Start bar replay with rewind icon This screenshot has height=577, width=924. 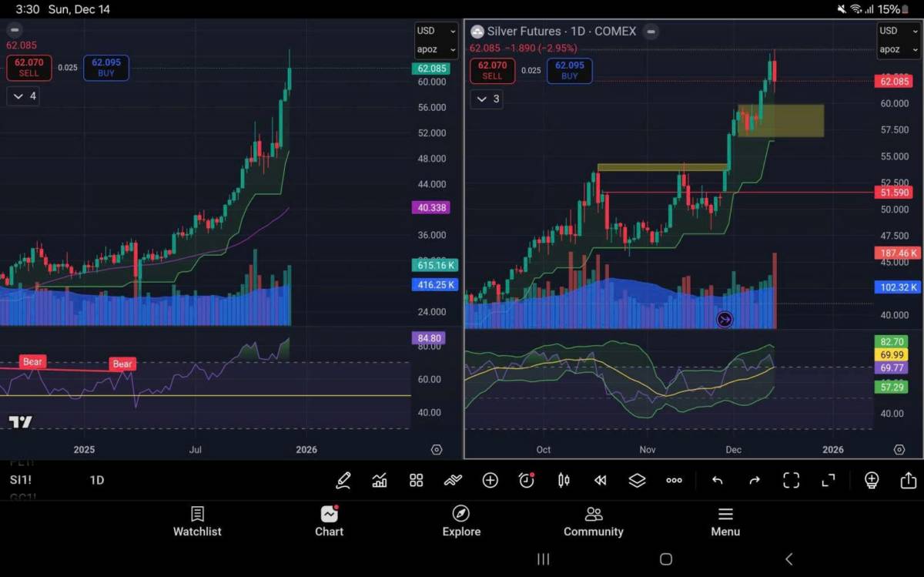point(601,481)
